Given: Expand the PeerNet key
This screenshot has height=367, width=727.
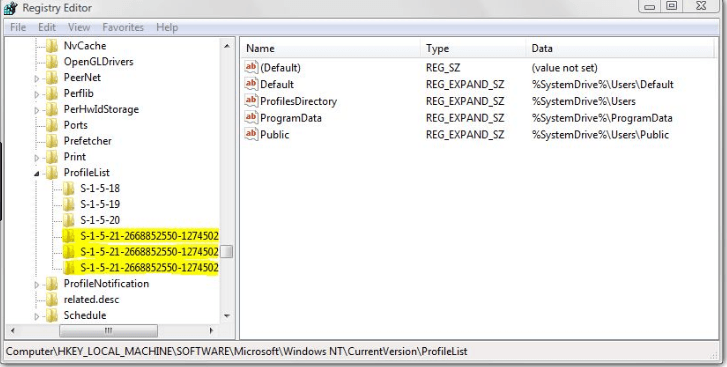Looking at the screenshot, I should pos(37,78).
